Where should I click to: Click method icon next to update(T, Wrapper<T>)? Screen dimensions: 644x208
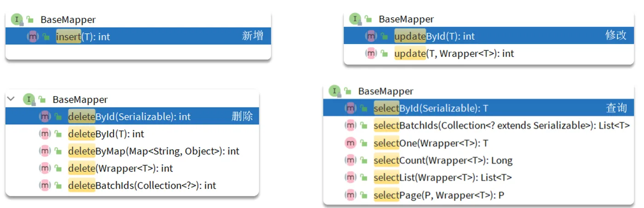click(371, 53)
